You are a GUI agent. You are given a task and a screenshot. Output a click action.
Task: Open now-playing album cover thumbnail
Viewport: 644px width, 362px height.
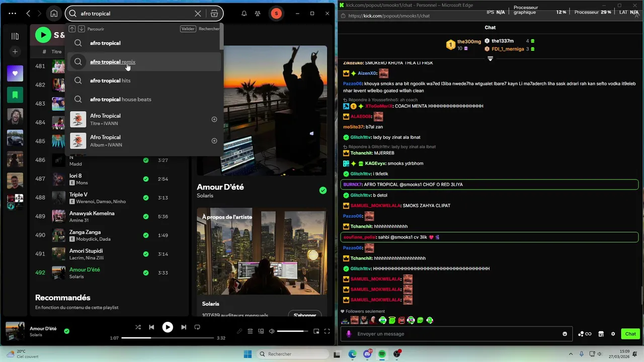15,331
